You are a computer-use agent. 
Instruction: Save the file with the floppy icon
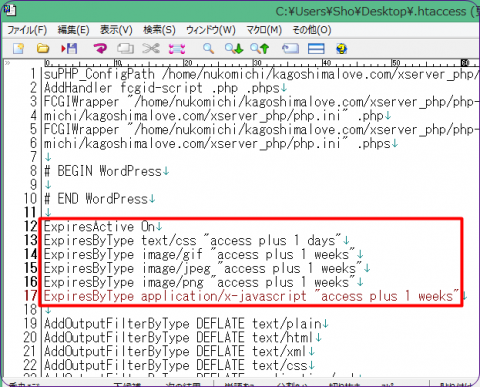[69, 49]
